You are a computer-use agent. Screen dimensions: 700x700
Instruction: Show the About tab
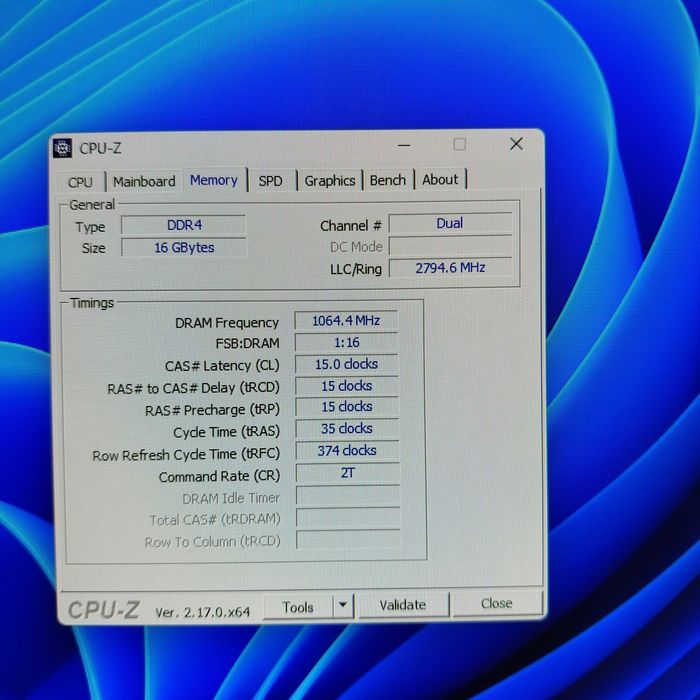click(440, 180)
